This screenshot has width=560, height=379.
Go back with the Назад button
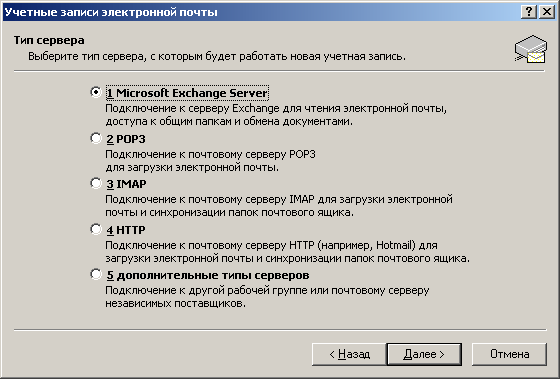coord(349,354)
